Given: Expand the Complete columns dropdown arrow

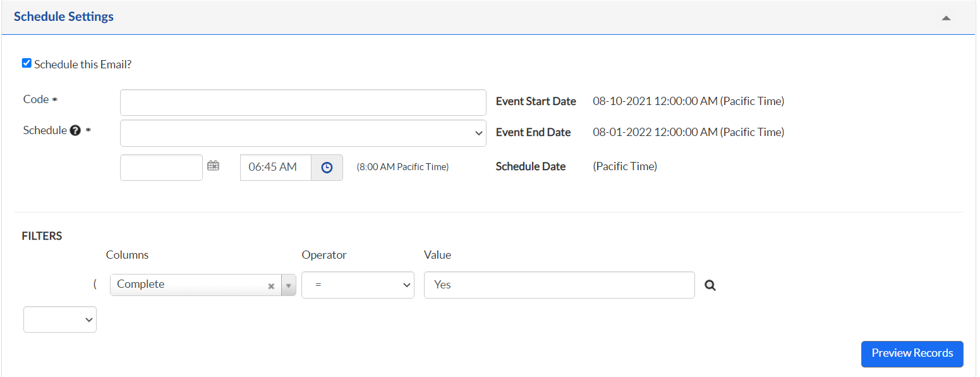Looking at the screenshot, I should coord(288,285).
